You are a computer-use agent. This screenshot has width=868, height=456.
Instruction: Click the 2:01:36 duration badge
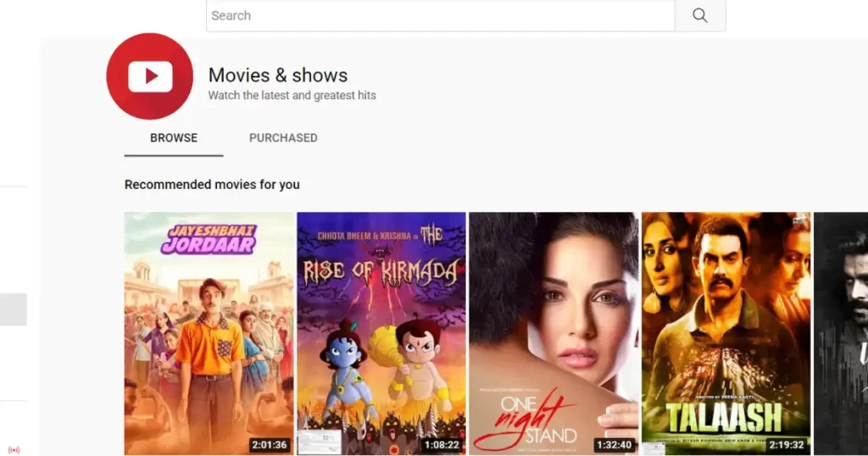270,445
